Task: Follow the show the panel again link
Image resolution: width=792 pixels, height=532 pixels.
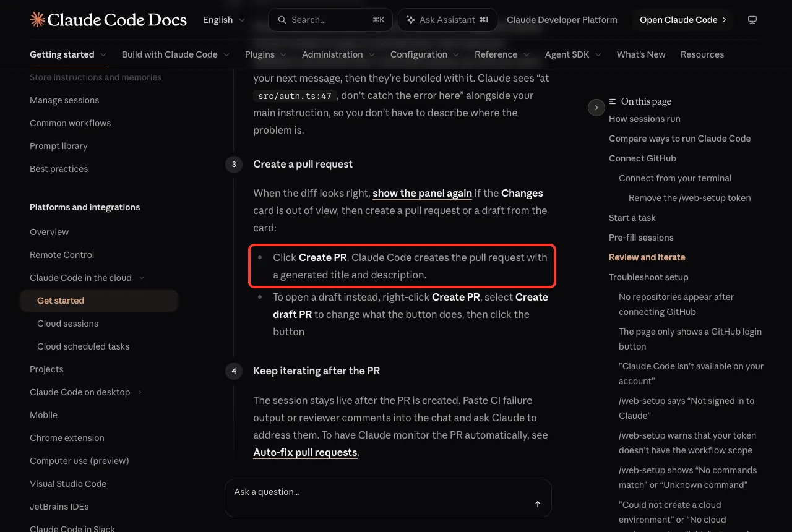Action: (422, 193)
